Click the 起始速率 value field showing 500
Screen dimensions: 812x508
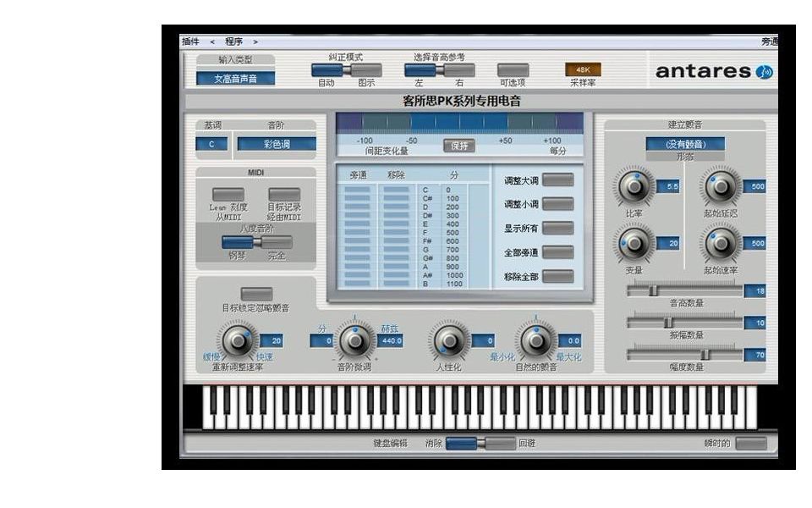[x=754, y=243]
